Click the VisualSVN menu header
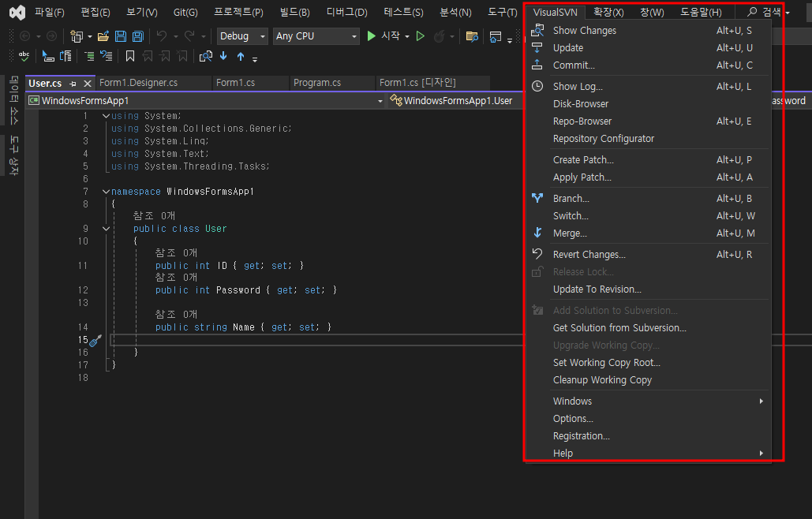The image size is (812, 519). click(x=556, y=12)
